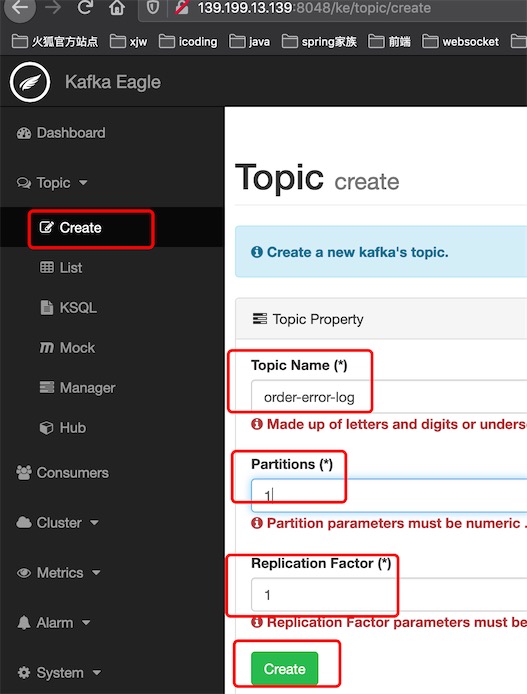527x694 pixels.
Task: Reload the page in the browser
Action: 85,7
